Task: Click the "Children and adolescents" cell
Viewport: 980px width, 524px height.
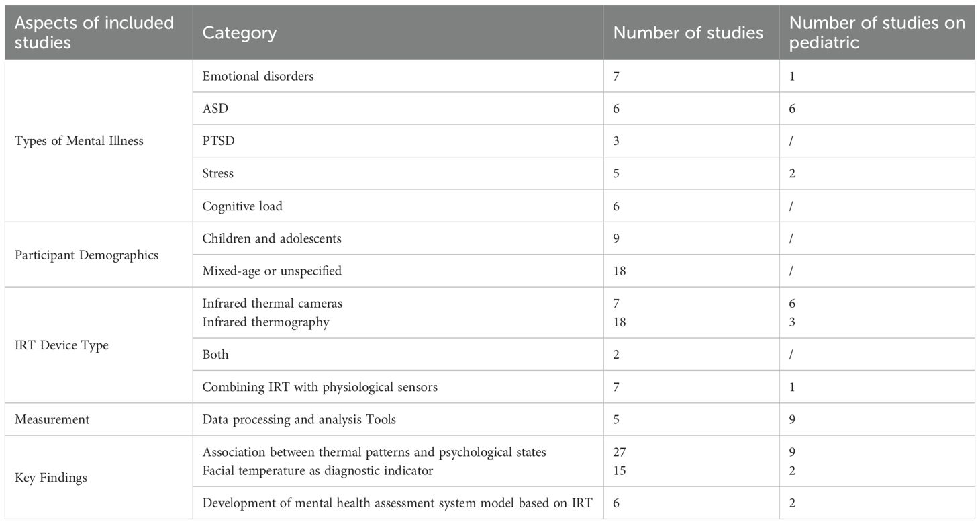Action: 271,238
